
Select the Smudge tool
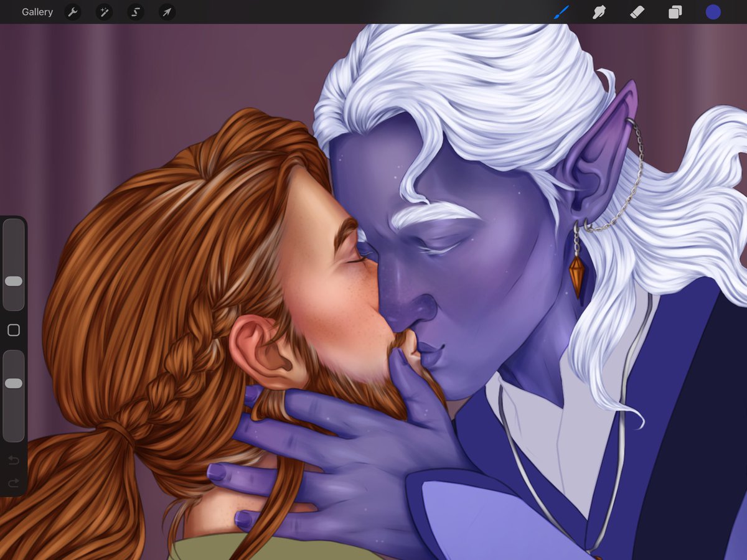[599, 12]
